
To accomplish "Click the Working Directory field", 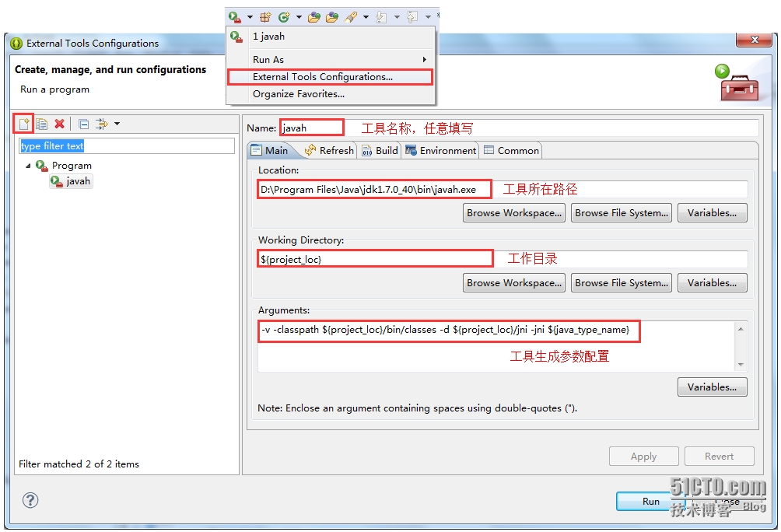I will 503,259.
